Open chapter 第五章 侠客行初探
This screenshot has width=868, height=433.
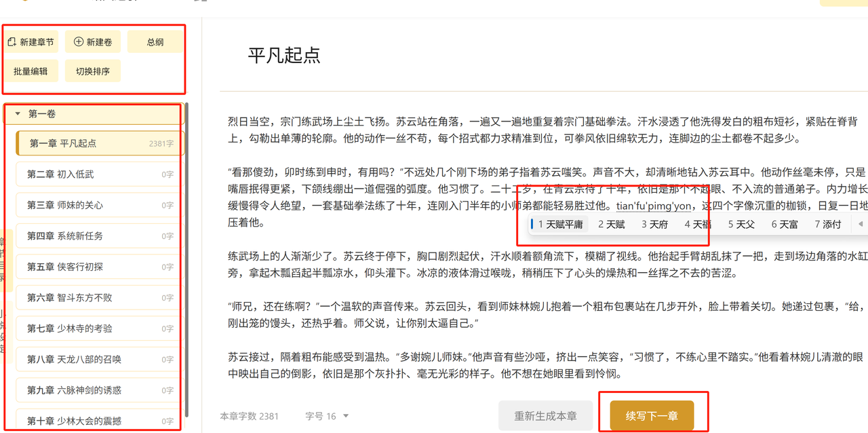pos(100,267)
